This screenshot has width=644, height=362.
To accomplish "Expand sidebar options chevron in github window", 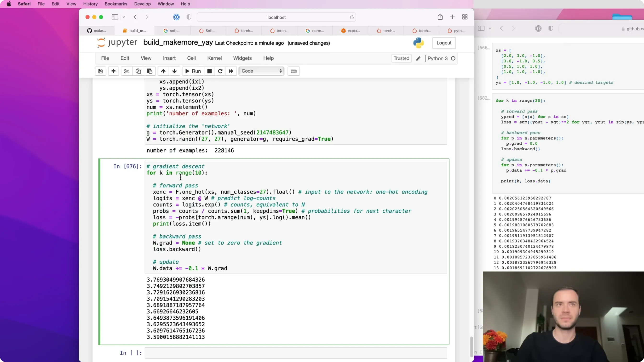I will (x=490, y=28).
